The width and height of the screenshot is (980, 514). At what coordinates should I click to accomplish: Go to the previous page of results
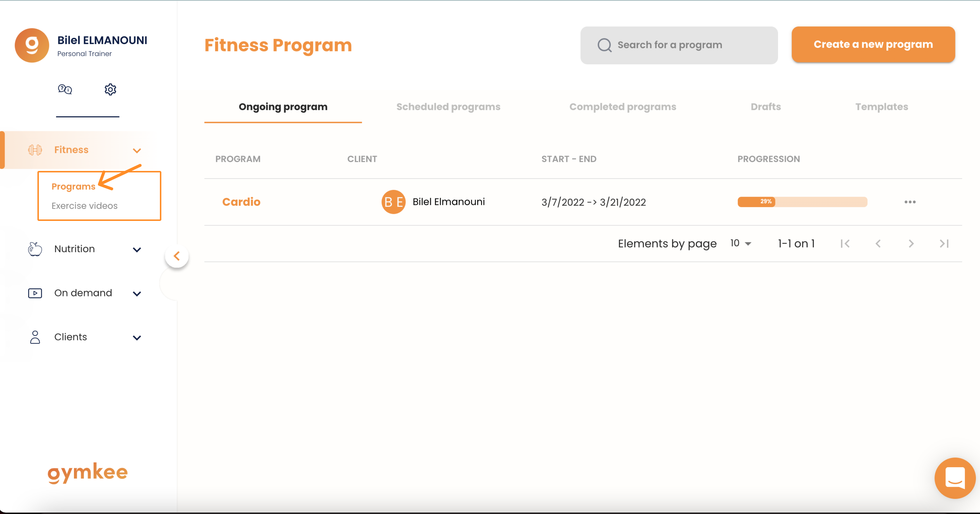click(x=878, y=243)
